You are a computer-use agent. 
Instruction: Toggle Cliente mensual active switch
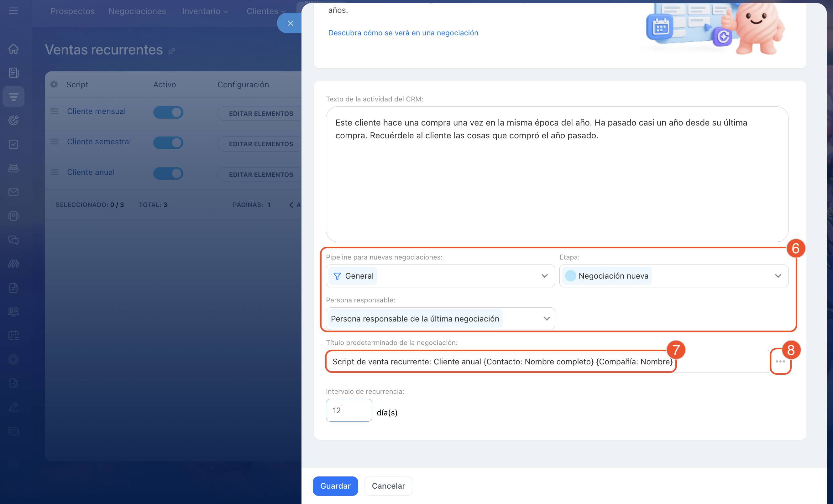168,112
